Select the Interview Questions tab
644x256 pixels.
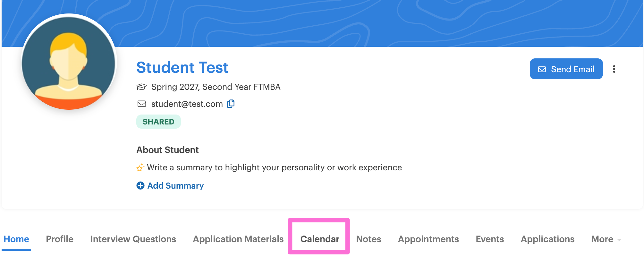[133, 239]
